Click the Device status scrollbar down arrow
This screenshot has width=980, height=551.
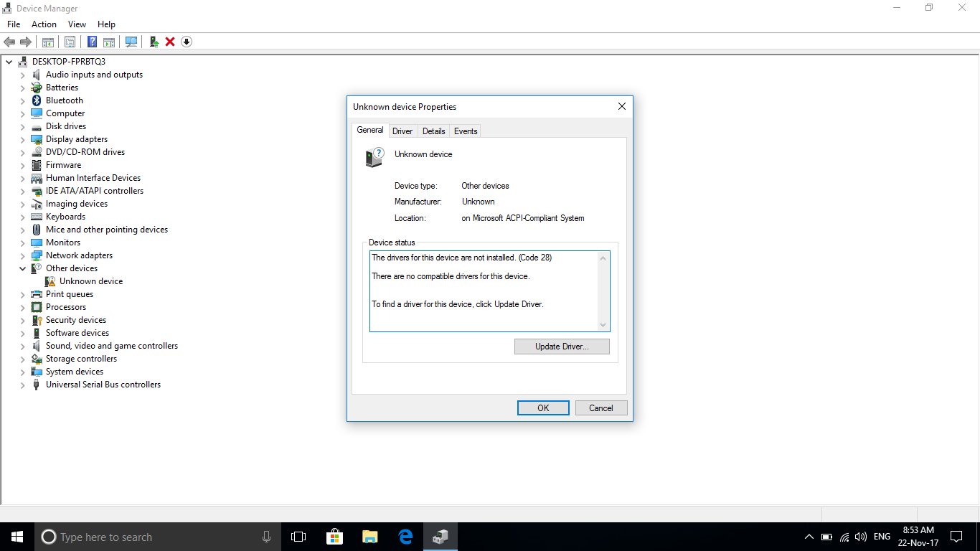tap(603, 325)
